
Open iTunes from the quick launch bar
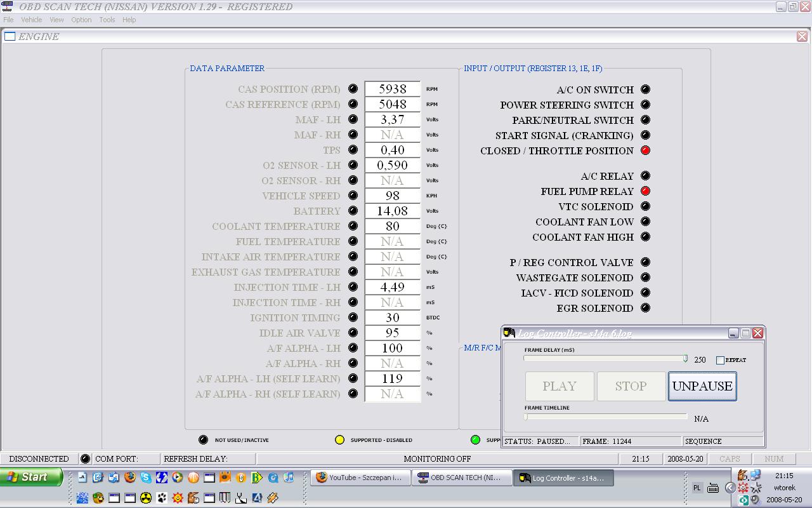point(289,478)
